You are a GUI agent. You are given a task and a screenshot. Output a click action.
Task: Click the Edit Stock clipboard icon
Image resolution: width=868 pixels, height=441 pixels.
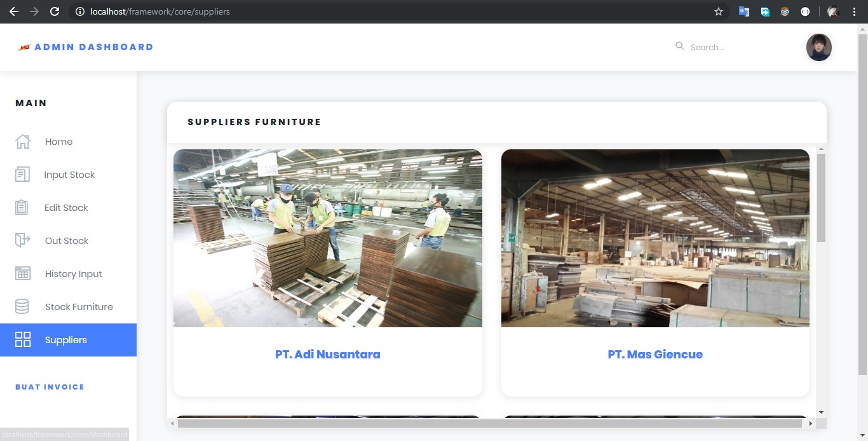click(22, 207)
